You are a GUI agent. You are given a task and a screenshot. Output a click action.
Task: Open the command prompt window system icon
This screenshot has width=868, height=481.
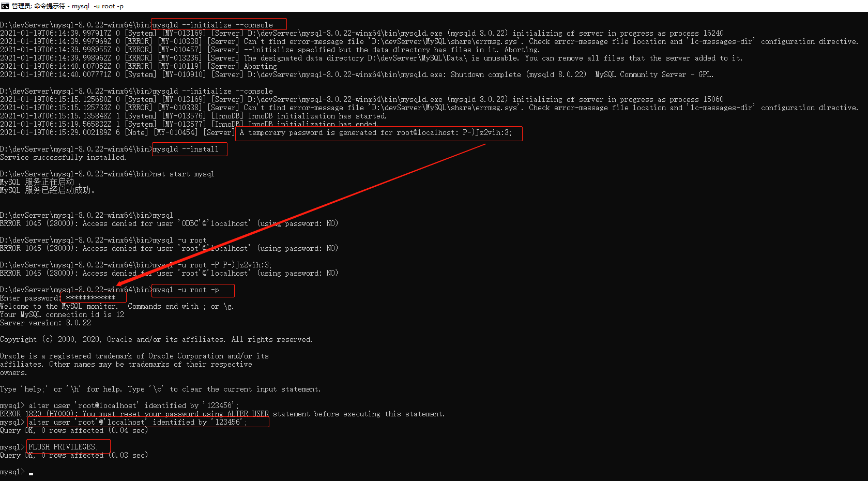tap(5, 6)
